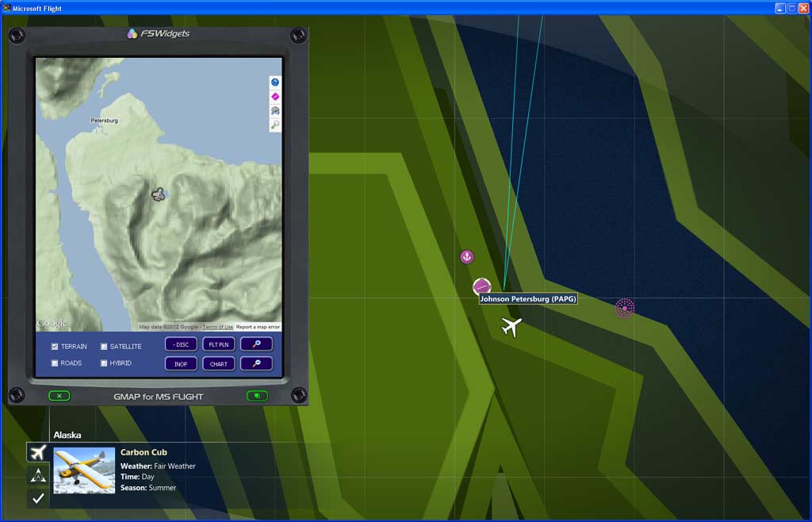The image size is (812, 522).
Task: Maximize the Microsoft Flight window
Action: point(792,8)
